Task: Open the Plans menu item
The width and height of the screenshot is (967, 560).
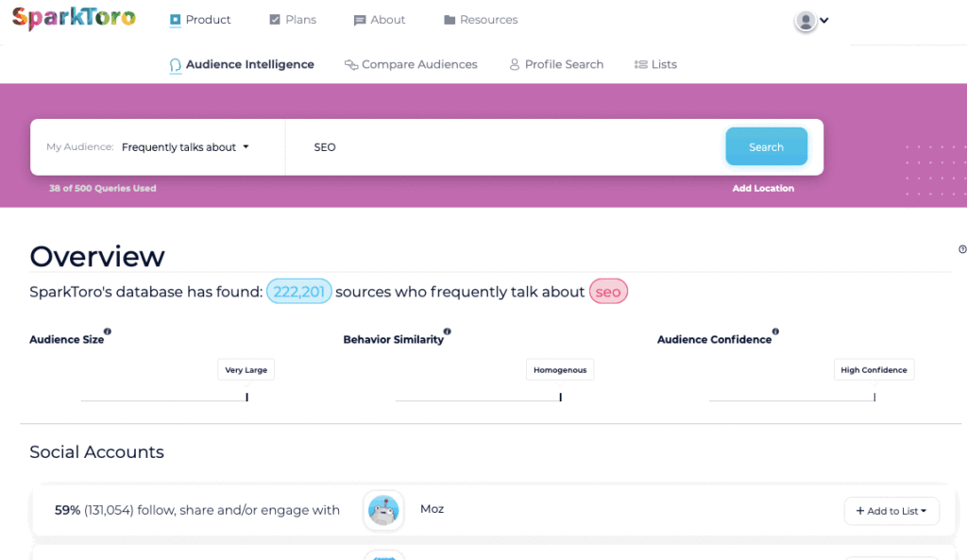Action: [x=293, y=20]
